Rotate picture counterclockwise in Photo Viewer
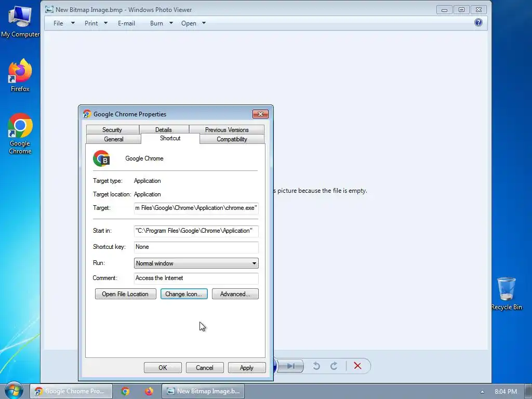The image size is (532, 399). click(x=316, y=366)
